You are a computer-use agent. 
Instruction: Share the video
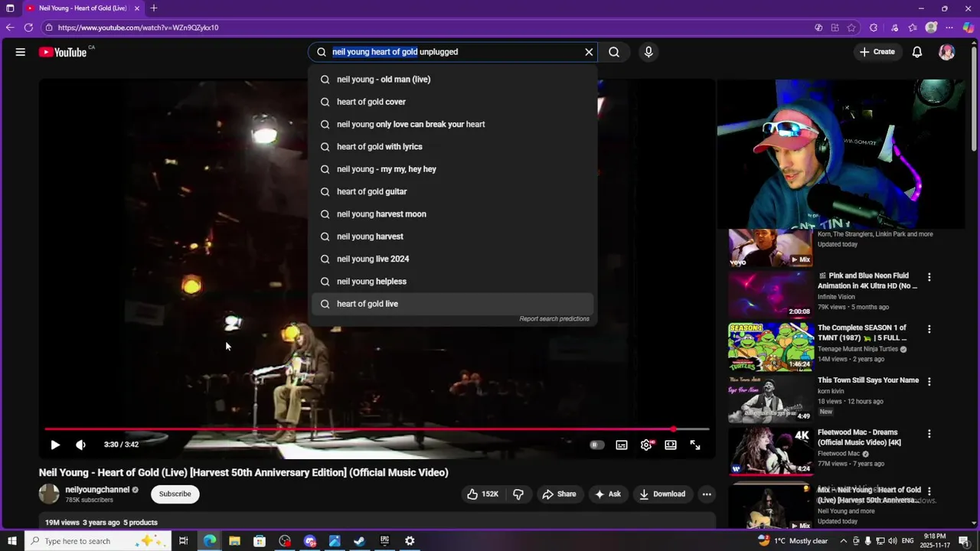[x=559, y=494]
